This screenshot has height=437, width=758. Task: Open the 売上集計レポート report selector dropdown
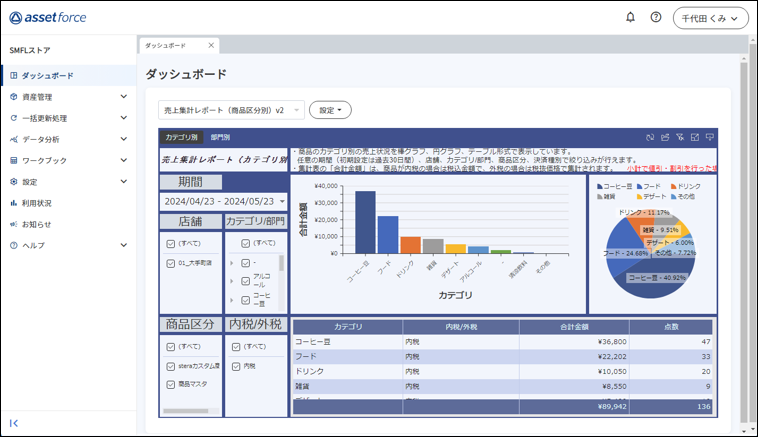click(230, 109)
